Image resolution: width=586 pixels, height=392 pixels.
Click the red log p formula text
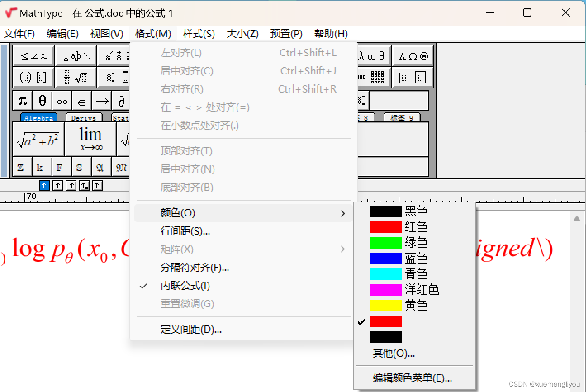(x=71, y=250)
